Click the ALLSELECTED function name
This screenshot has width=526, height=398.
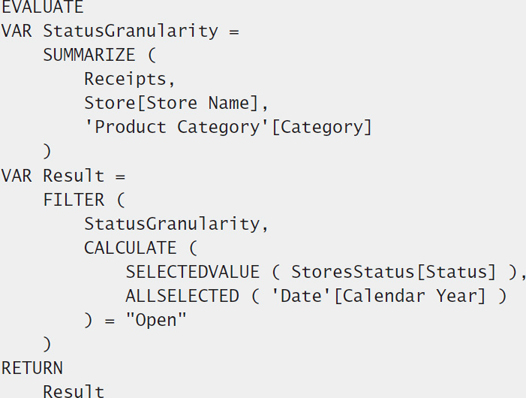click(x=182, y=296)
